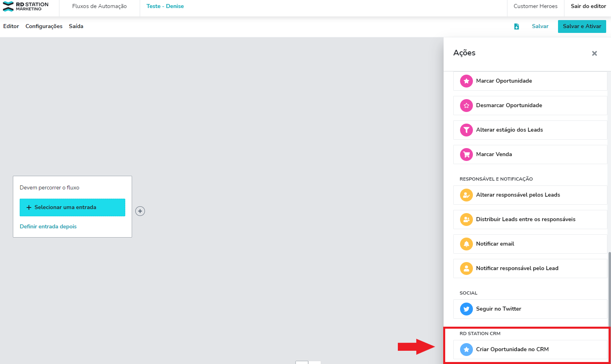Click the Marcar Venda shopping cart icon

[466, 155]
